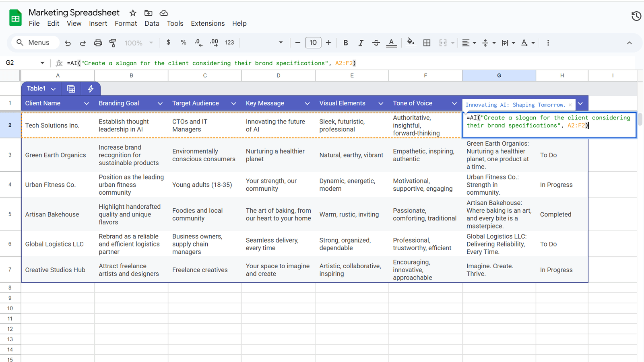Image resolution: width=644 pixels, height=362 pixels.
Task: Increase font size with plus button
Action: point(328,42)
